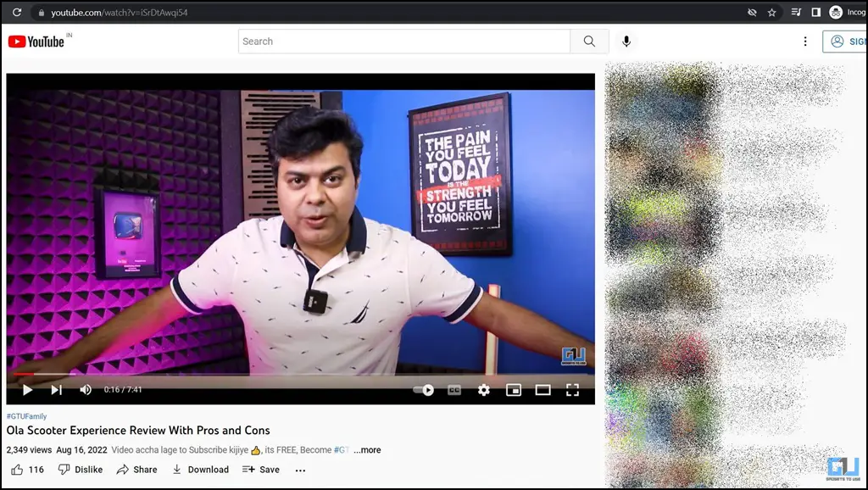Open the player settings gear
Screen dimensions: 868x490
[x=484, y=390]
